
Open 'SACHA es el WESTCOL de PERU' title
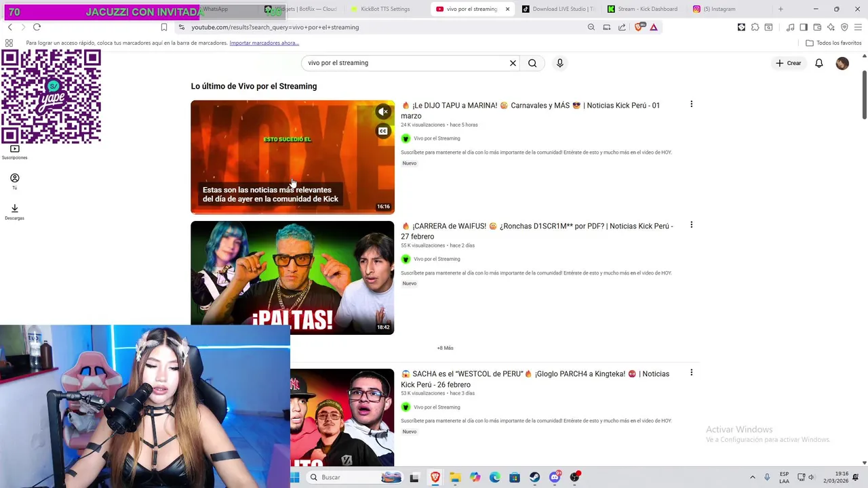tap(535, 379)
